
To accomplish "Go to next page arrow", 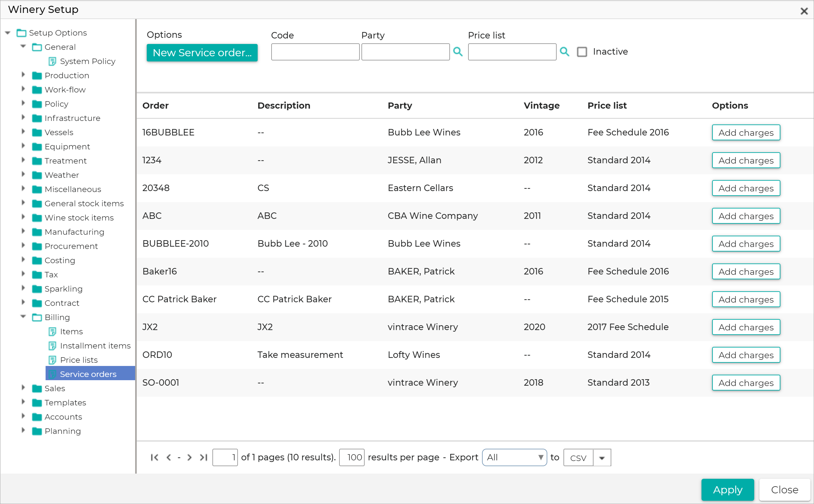I will [189, 457].
